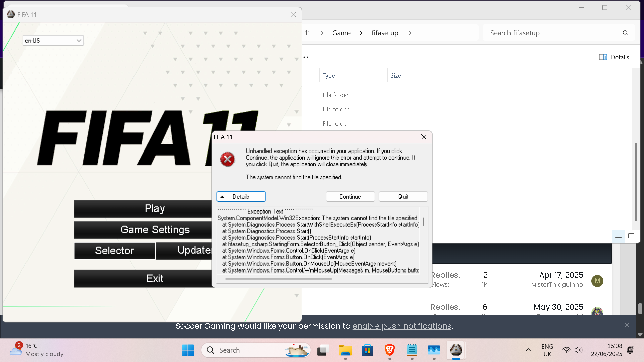Open the Windows Start menu
644x362 pixels.
pyautogui.click(x=188, y=350)
